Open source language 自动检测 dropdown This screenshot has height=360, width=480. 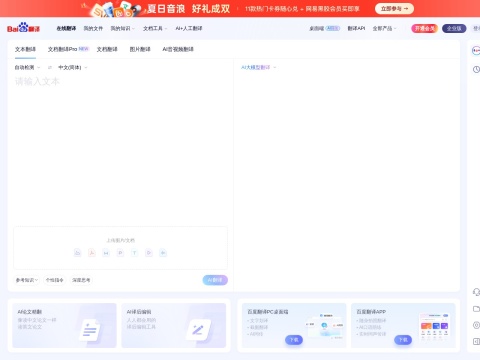pos(27,68)
